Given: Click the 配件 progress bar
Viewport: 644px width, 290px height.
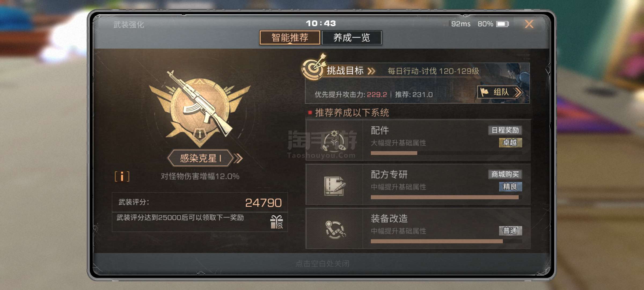Looking at the screenshot, I should (x=446, y=153).
